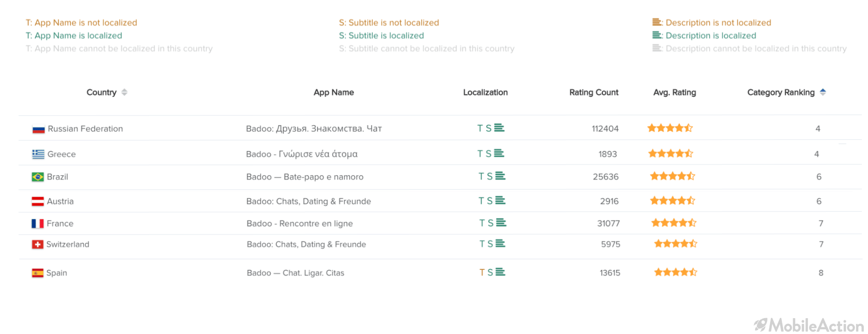Click the Avg. Rating column header

click(x=675, y=92)
